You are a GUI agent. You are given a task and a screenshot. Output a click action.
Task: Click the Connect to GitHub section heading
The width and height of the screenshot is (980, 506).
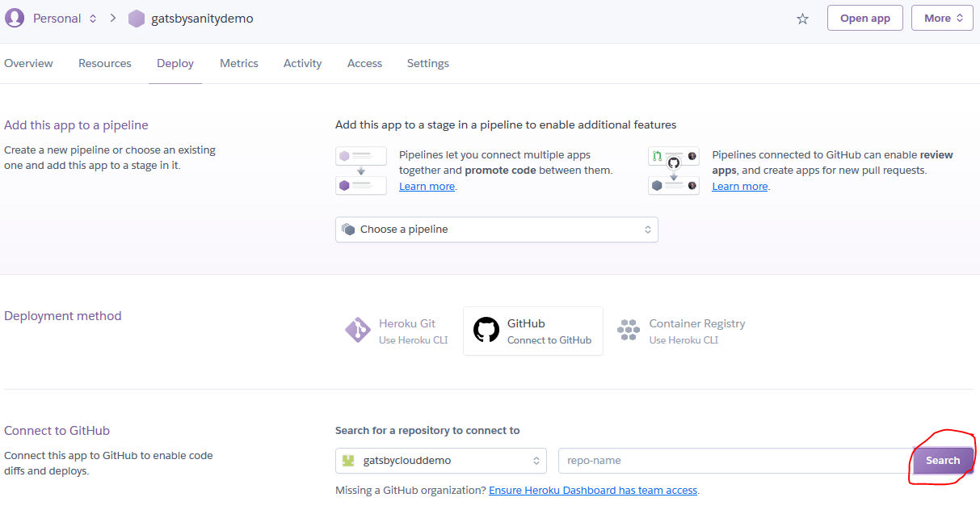pos(57,431)
